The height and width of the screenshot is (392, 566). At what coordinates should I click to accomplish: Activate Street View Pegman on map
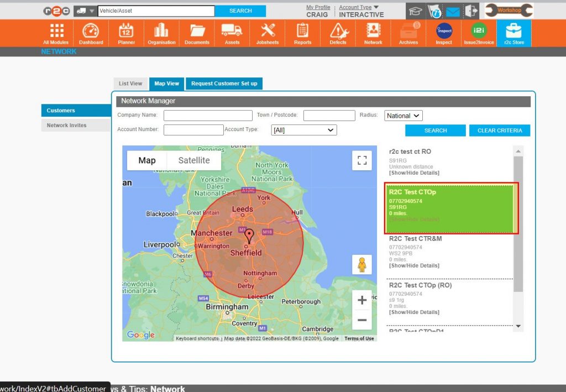click(x=362, y=264)
